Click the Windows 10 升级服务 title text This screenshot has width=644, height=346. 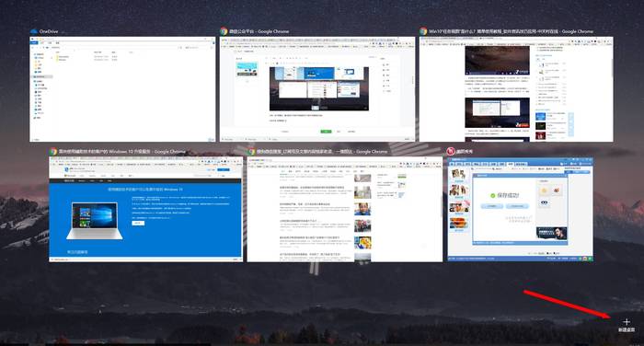coord(122,151)
